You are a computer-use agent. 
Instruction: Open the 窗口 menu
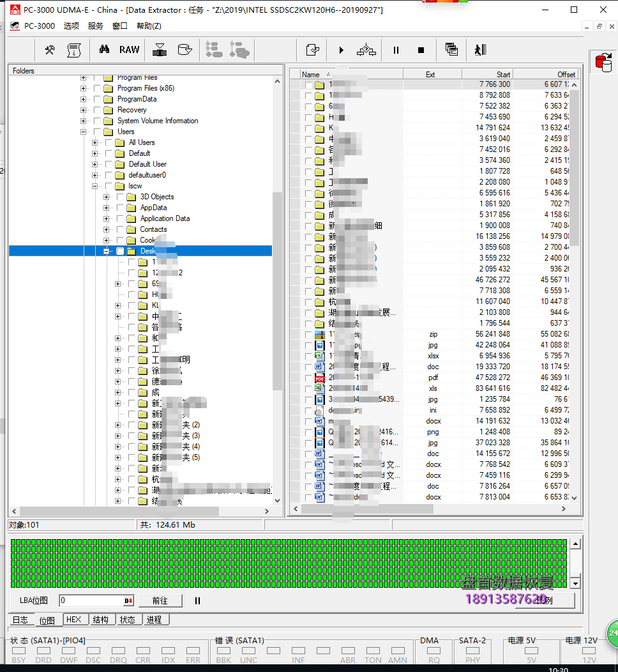point(120,26)
